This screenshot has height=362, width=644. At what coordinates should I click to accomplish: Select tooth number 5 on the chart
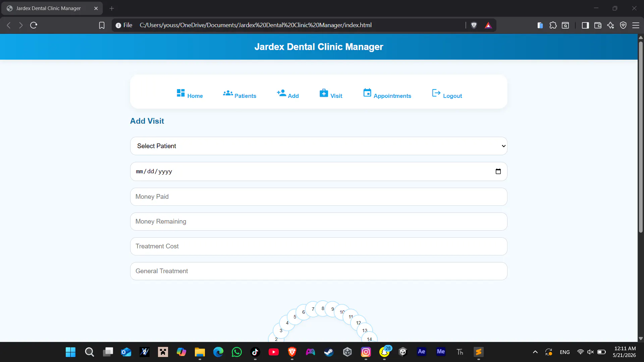(295, 317)
